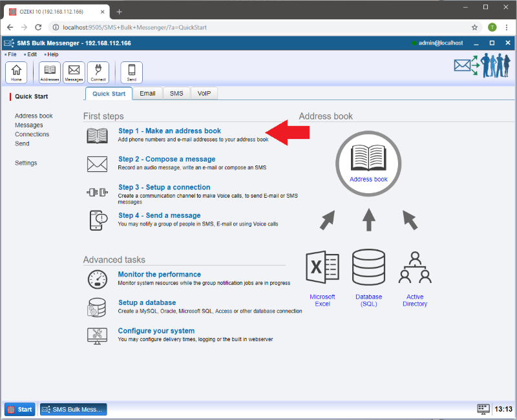Viewport: 517px width, 420px height.
Task: Click the large Address book circle icon
Action: point(368,159)
